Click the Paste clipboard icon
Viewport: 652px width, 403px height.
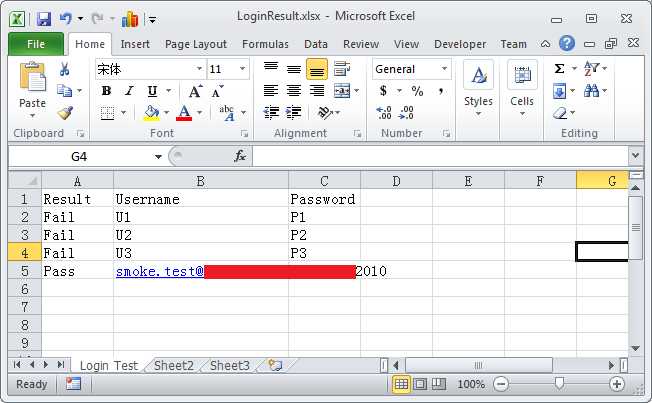[32, 78]
